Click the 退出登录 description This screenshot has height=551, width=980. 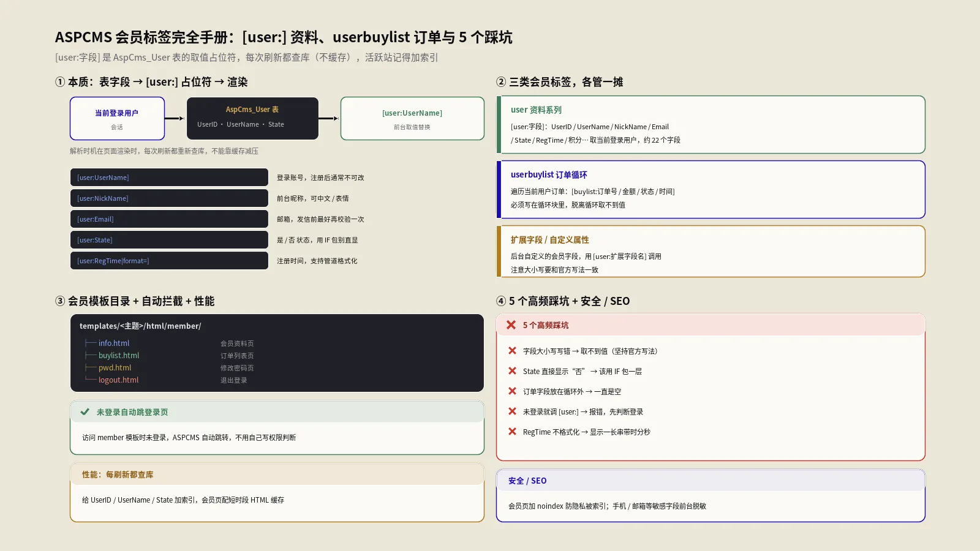click(x=234, y=380)
